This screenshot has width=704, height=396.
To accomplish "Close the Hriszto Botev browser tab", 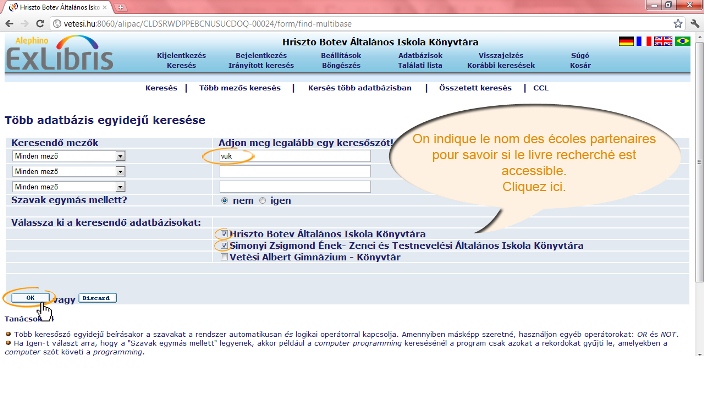I will [x=105, y=7].
